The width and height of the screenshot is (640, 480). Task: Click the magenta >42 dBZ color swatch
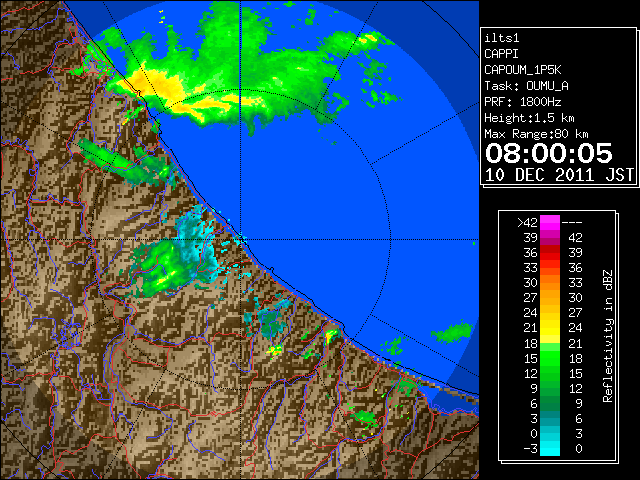(x=549, y=223)
